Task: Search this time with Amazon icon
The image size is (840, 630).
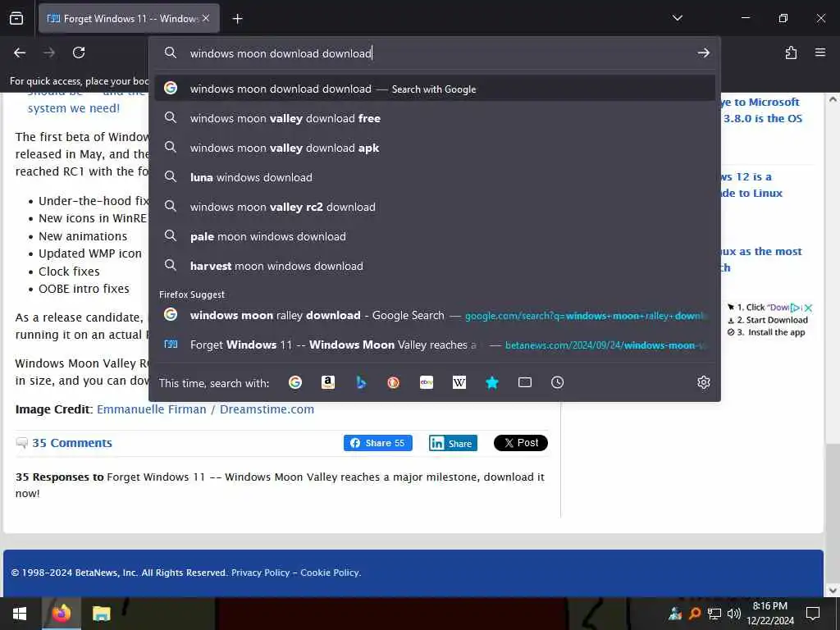Action: coord(328,382)
